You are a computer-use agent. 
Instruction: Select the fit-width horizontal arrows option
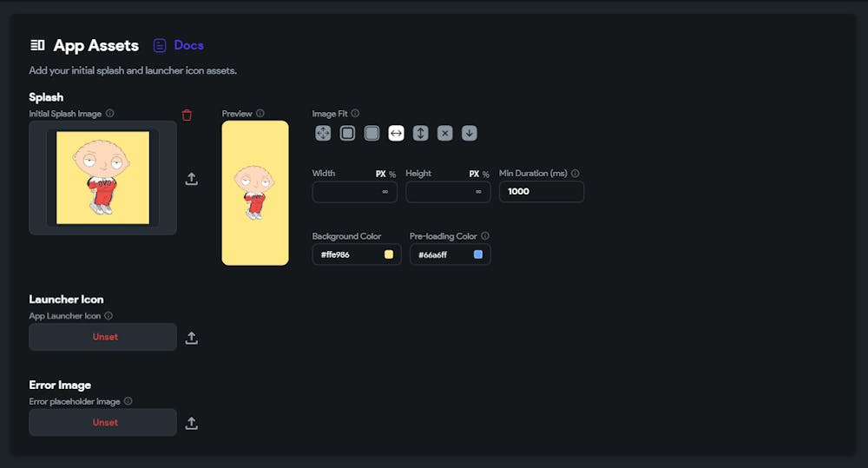point(397,133)
